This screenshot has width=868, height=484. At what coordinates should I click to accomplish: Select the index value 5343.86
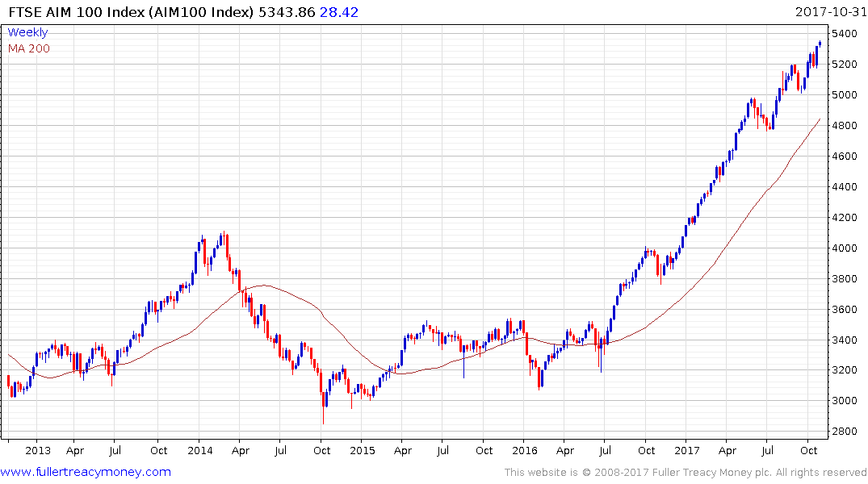click(x=287, y=11)
